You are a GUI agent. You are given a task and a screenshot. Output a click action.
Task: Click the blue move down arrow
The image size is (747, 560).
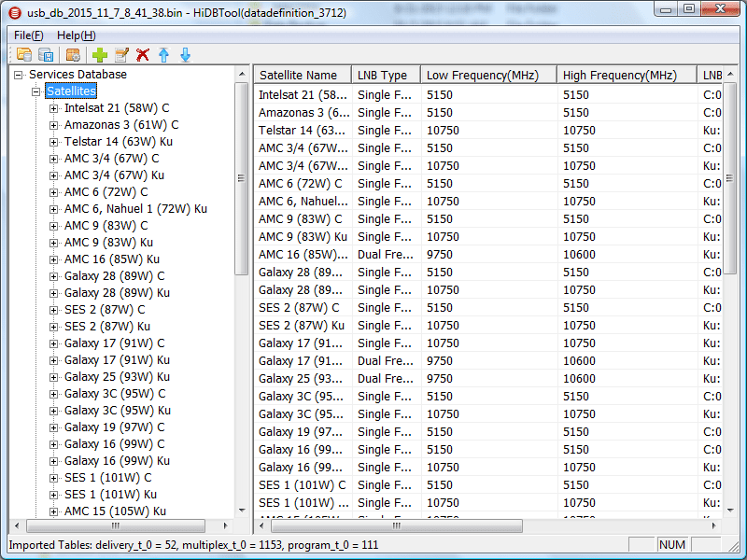coord(185,55)
